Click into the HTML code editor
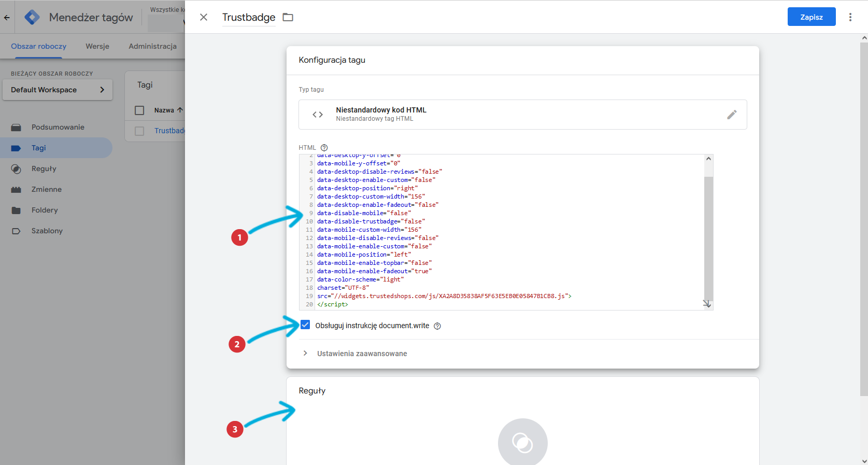Viewport: 868px width, 465px height. click(506, 232)
